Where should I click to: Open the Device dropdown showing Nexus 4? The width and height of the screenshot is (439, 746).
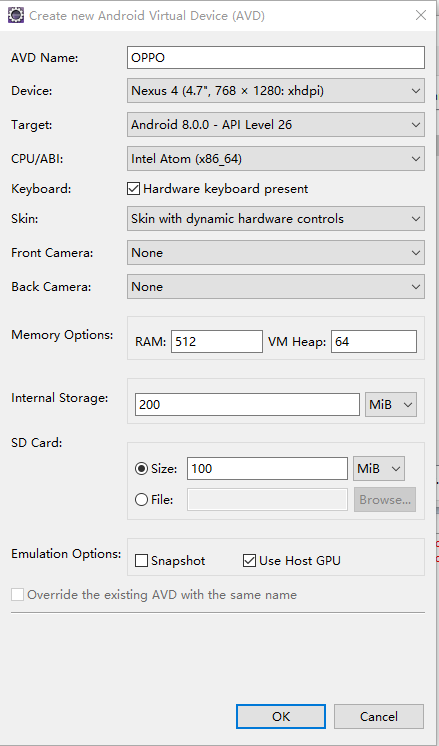[276, 91]
